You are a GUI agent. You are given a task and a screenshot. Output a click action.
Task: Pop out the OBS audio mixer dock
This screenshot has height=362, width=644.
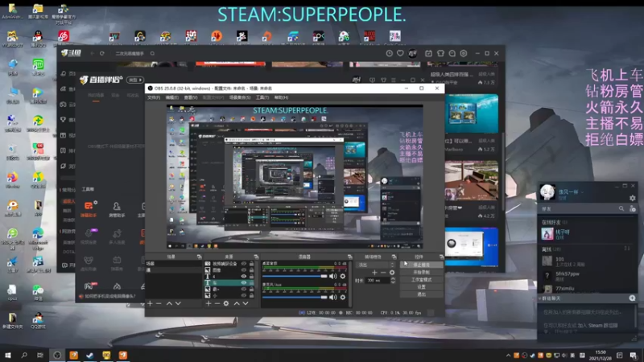[349, 257]
